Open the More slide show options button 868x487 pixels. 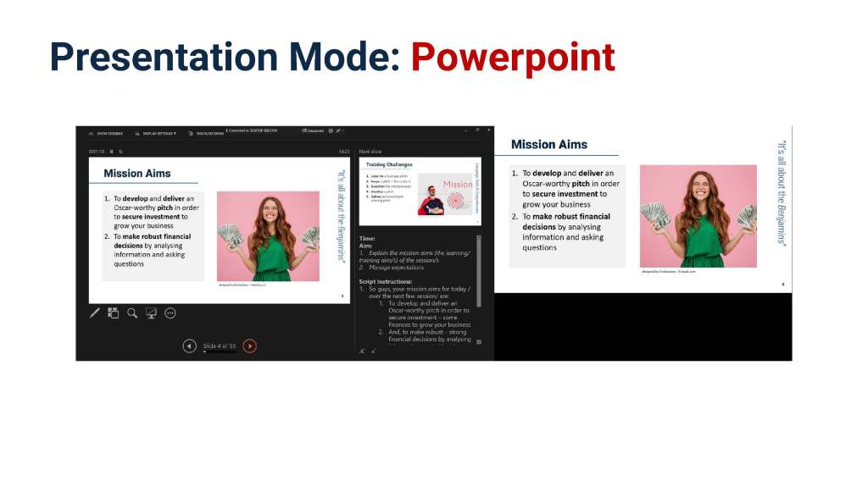(170, 313)
